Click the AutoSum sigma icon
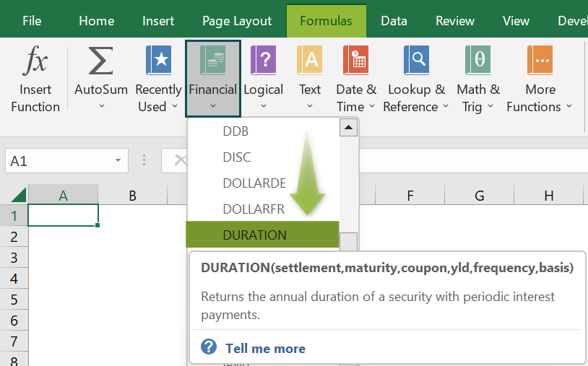The height and width of the screenshot is (366, 588). (x=100, y=61)
